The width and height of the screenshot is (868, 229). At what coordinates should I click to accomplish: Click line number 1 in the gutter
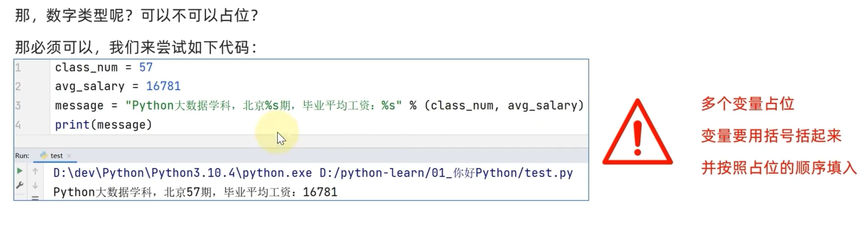coord(18,68)
